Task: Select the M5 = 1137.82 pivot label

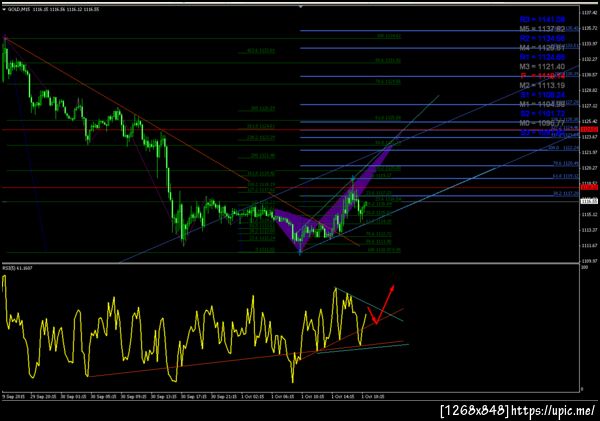Action: 542,29
